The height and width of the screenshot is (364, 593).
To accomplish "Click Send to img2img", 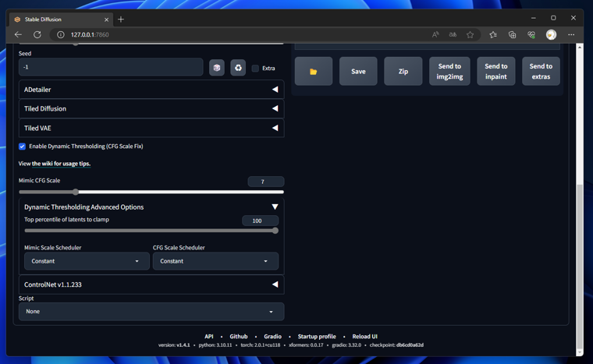I will (449, 71).
